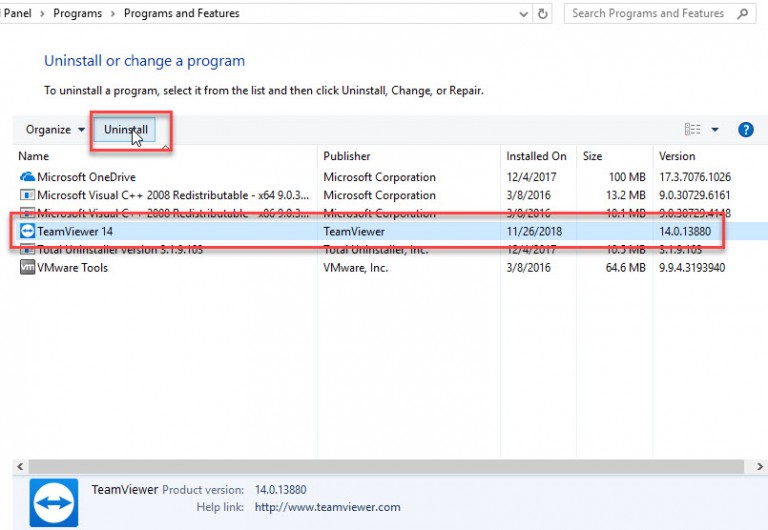Click the VMware Tools vm icon
The image size is (768, 530).
click(27, 267)
